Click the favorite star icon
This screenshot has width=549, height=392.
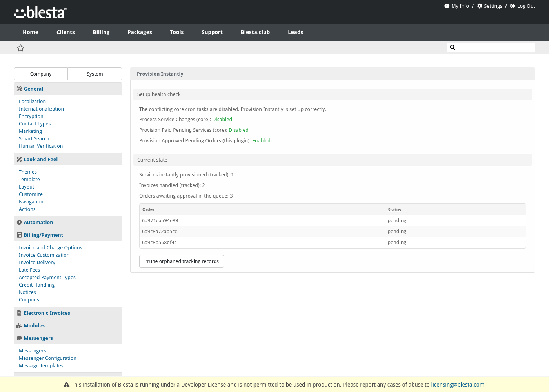[x=20, y=48]
